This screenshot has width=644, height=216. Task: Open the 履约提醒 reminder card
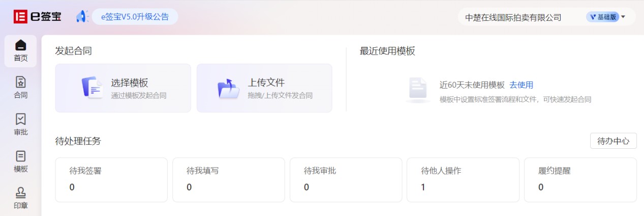[580, 180]
